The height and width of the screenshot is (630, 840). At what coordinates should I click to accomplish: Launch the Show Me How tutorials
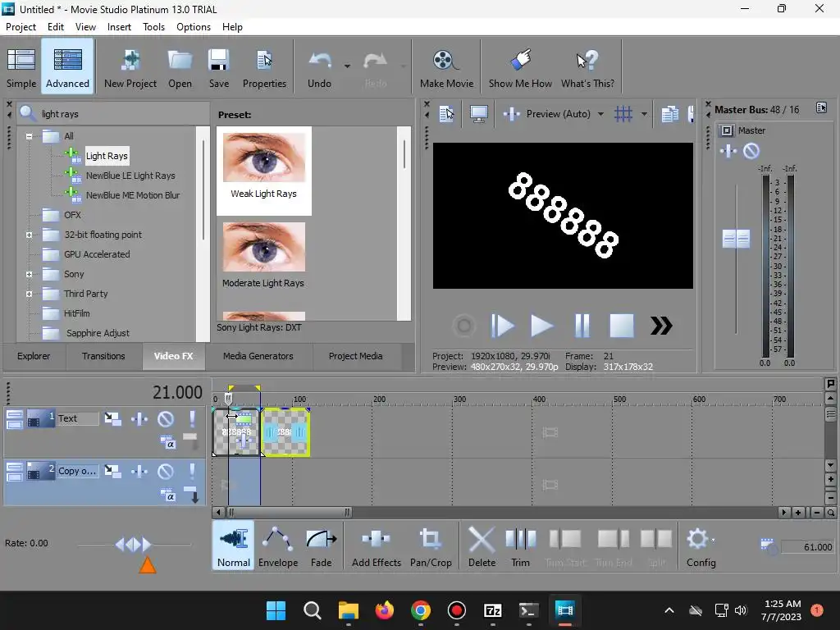(x=519, y=67)
